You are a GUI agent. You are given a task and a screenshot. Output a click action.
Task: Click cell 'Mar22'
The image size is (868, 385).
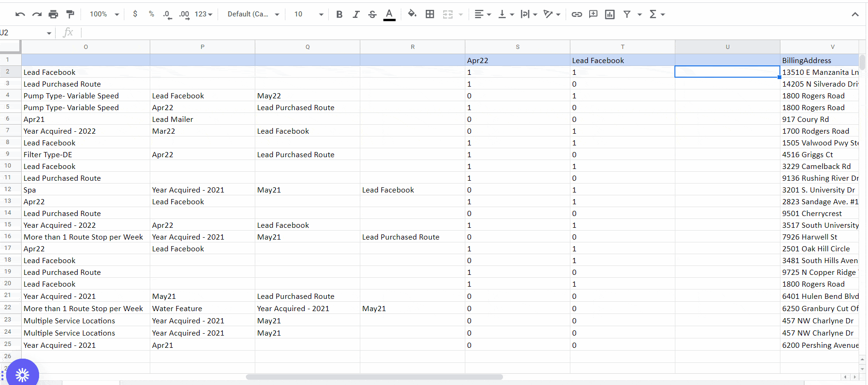pos(203,131)
